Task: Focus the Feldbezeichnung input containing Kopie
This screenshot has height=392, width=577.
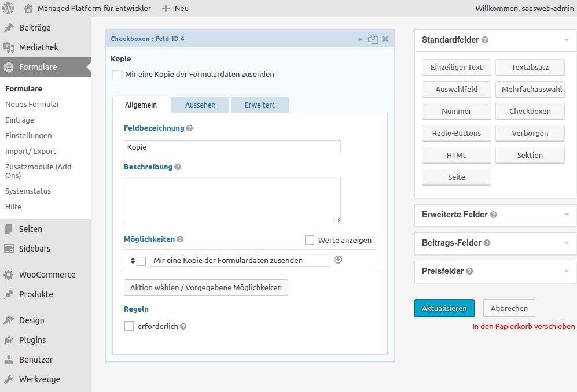Action: (232, 147)
